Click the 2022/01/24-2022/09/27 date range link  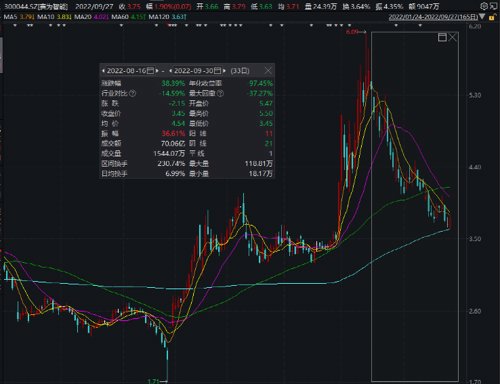coord(433,17)
